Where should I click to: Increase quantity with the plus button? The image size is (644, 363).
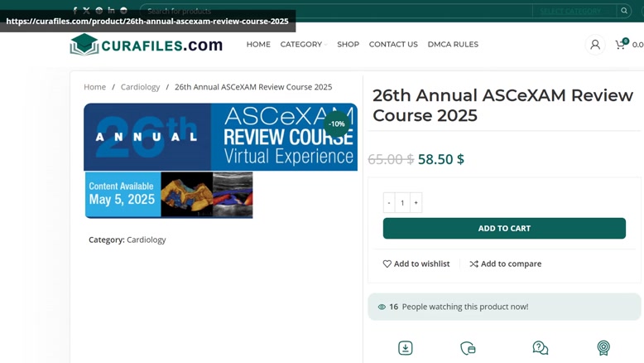coord(416,203)
